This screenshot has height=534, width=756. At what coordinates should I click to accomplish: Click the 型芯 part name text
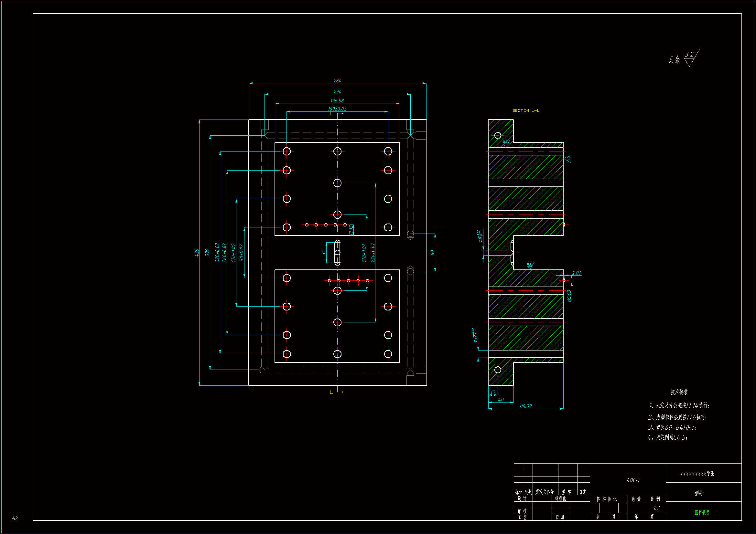click(x=698, y=493)
